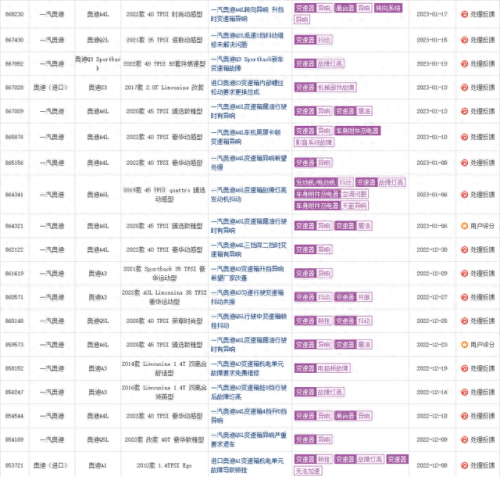Click the status icon in the 奥迪Q3 Sportback row

click(x=464, y=64)
